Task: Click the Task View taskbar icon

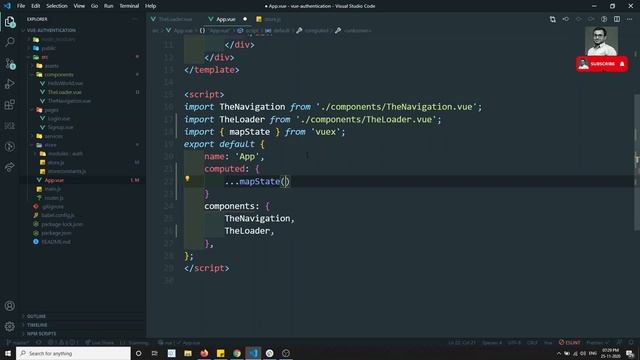Action: pyautogui.click(x=155, y=353)
